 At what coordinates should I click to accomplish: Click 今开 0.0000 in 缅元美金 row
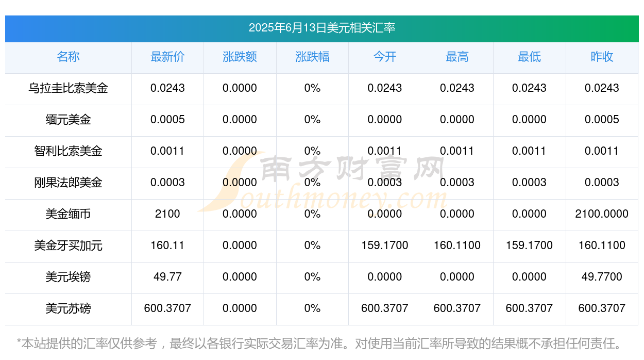click(385, 120)
